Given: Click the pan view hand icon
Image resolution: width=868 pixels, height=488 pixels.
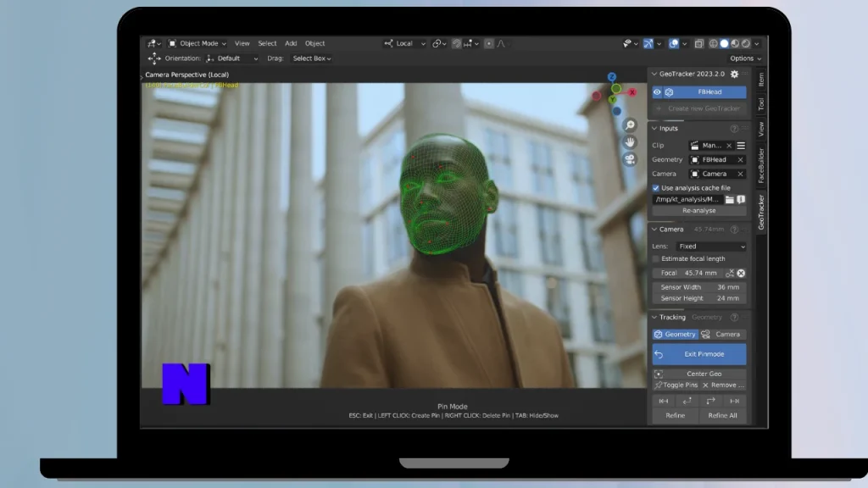Looking at the screenshot, I should click(630, 142).
